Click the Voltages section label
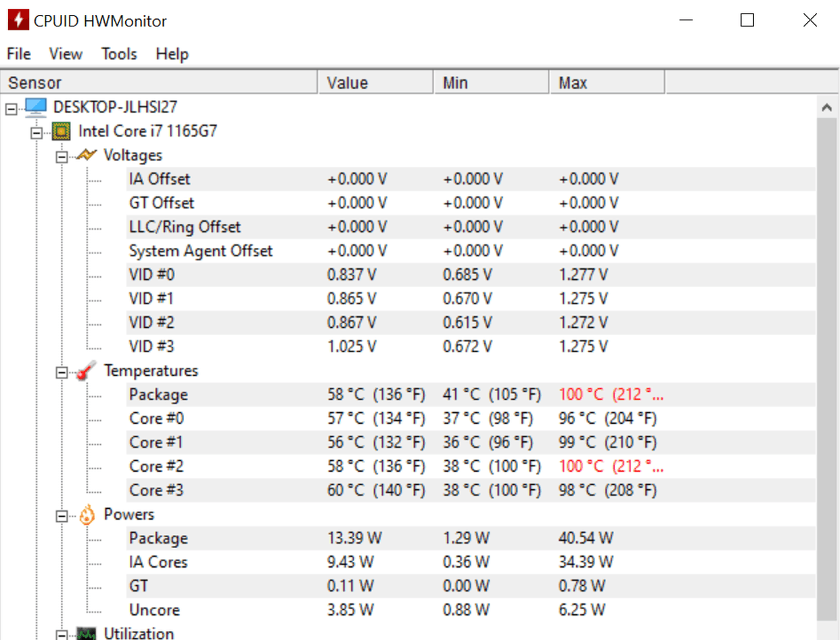The height and width of the screenshot is (640, 840). point(133,155)
